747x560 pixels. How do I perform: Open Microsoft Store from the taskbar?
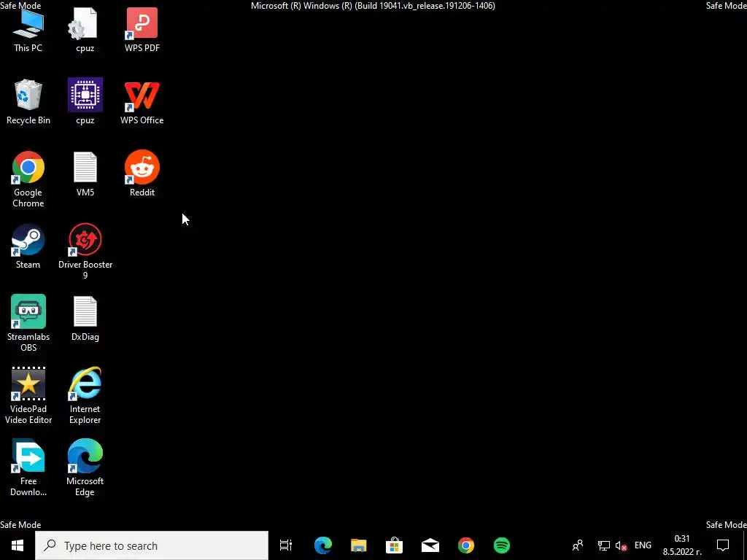[x=394, y=545]
